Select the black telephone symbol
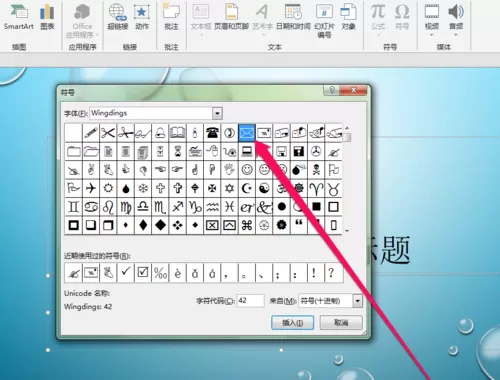 (x=212, y=133)
